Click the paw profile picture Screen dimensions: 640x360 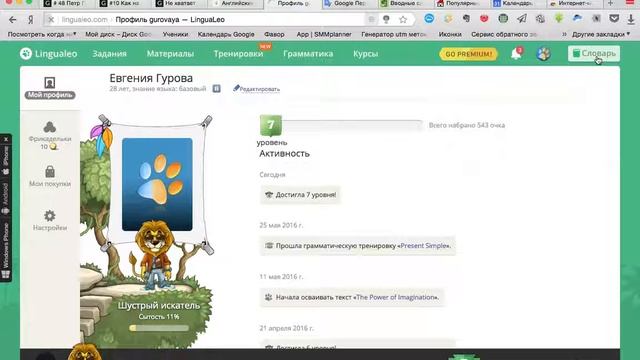click(157, 184)
